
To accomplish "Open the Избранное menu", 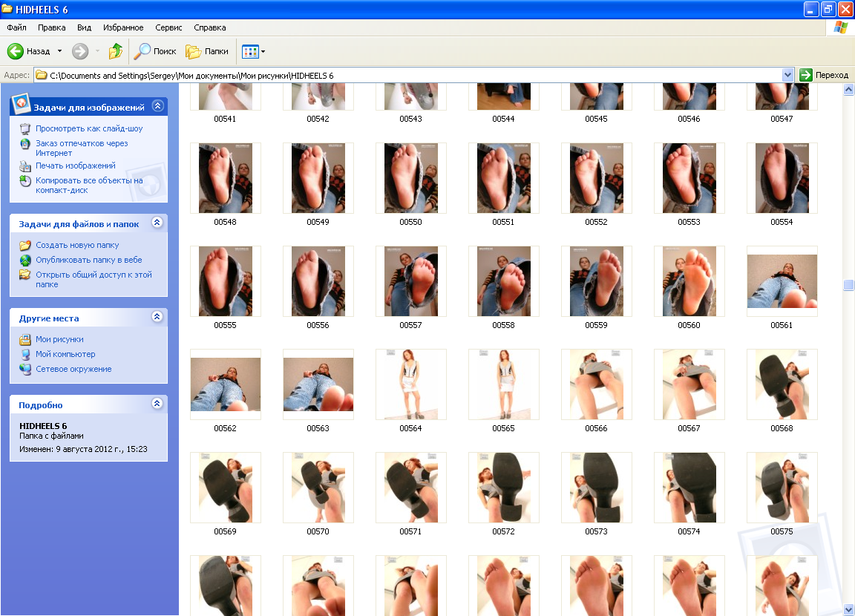I will (x=123, y=27).
